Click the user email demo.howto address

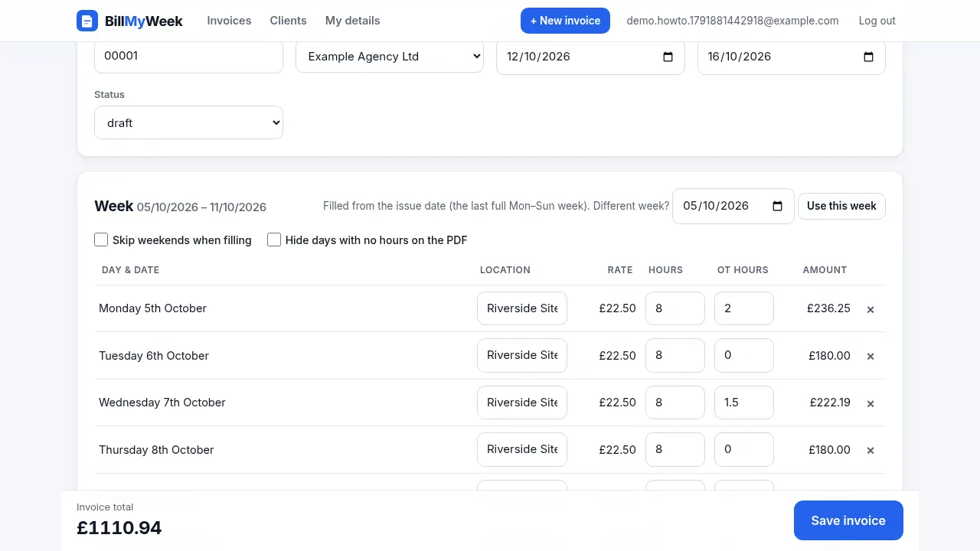[732, 21]
